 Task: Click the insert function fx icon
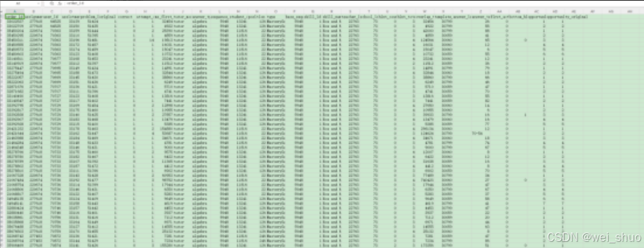tap(60, 3)
